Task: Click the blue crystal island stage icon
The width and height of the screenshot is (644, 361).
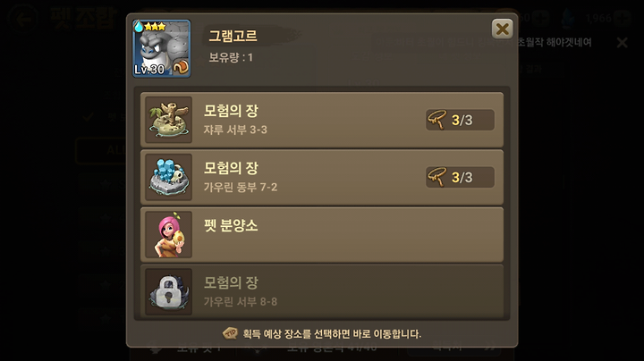Action: (x=169, y=177)
